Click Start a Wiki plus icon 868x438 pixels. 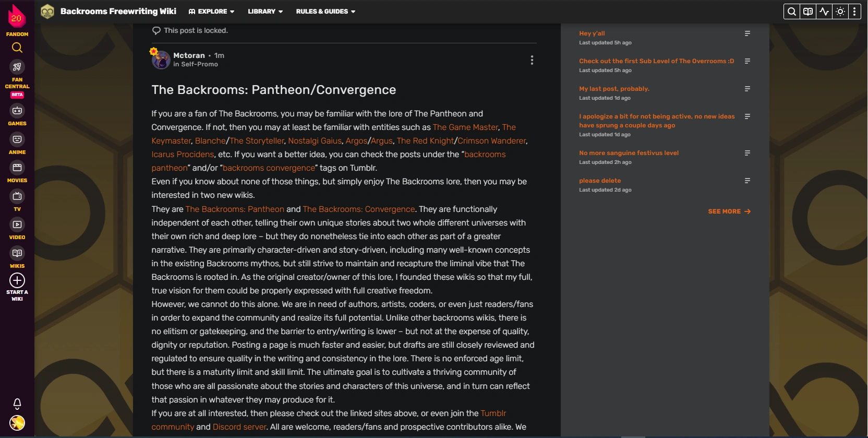point(17,280)
